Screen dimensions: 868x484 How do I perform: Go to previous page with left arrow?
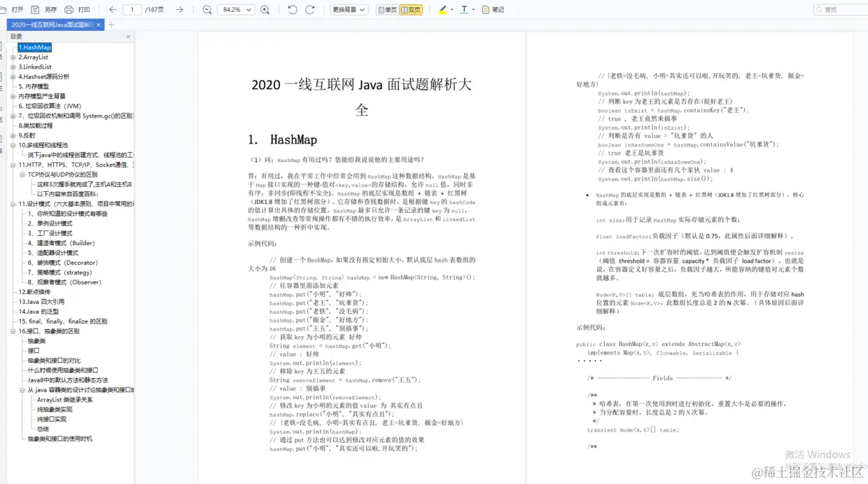(x=113, y=10)
